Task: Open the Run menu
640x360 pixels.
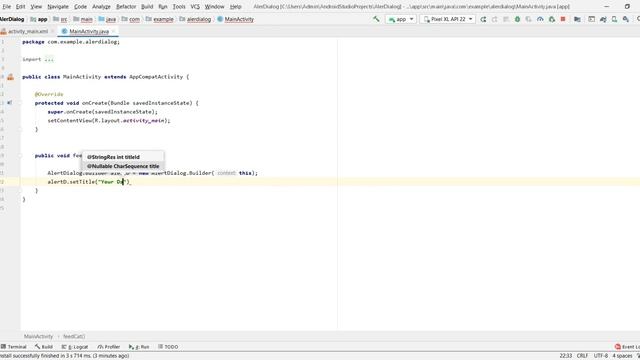Action: pos(163,7)
